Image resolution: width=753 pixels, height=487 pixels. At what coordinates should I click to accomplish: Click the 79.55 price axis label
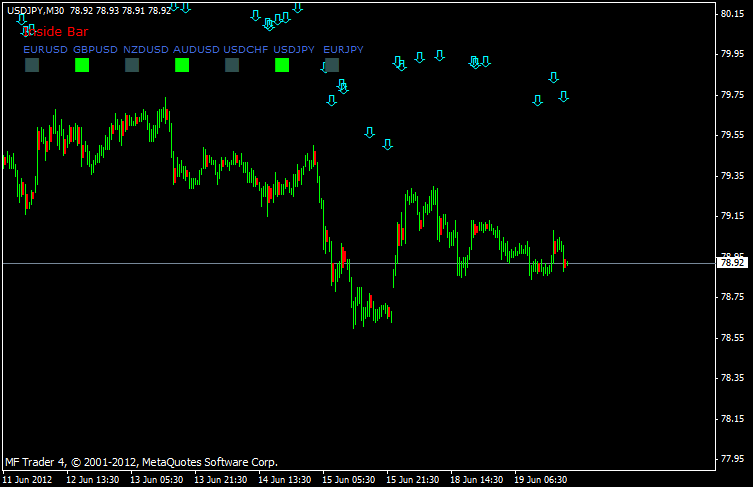pyautogui.click(x=732, y=135)
